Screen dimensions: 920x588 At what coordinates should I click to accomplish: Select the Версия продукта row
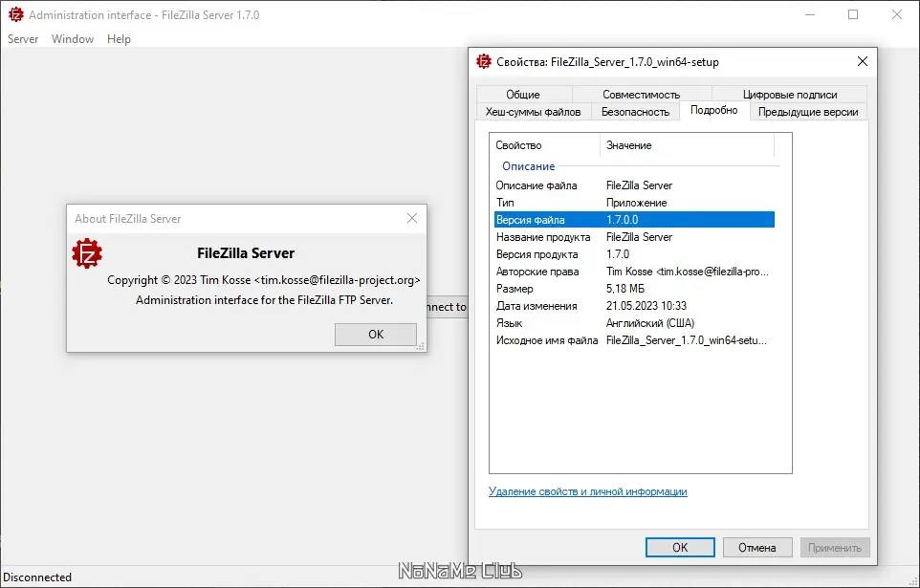click(634, 254)
